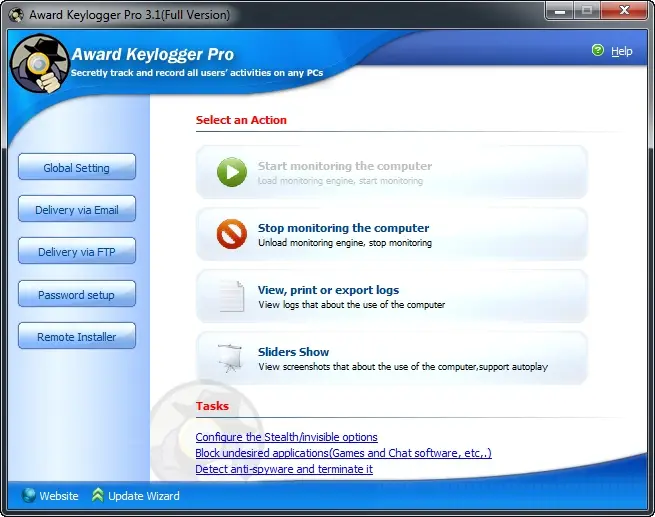
Task: Open Delivery via Email settings
Action: 77,209
